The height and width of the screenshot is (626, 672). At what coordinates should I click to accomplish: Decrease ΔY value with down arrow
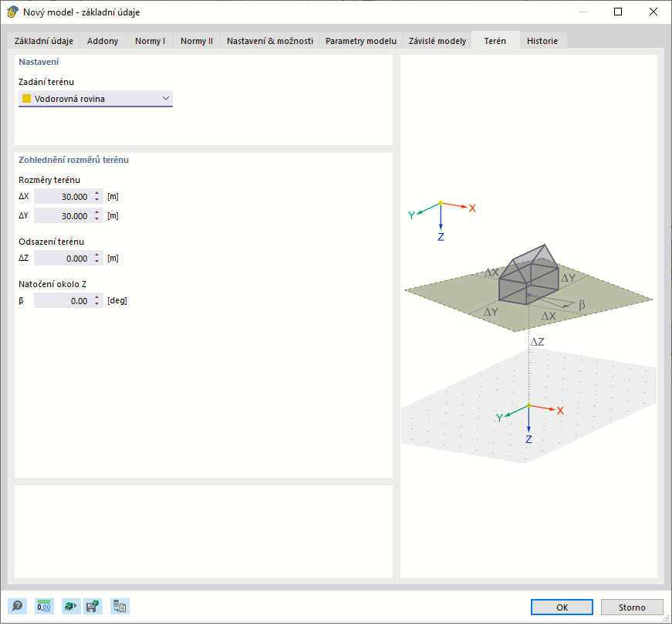click(x=97, y=219)
